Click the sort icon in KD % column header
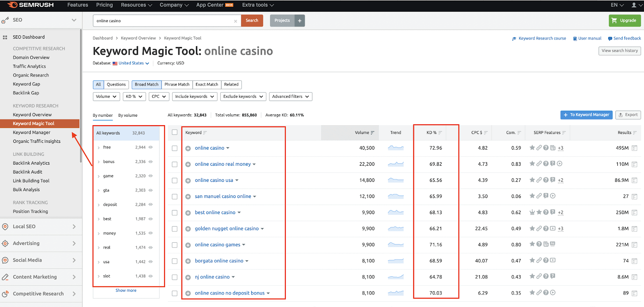The image size is (644, 307). point(440,133)
